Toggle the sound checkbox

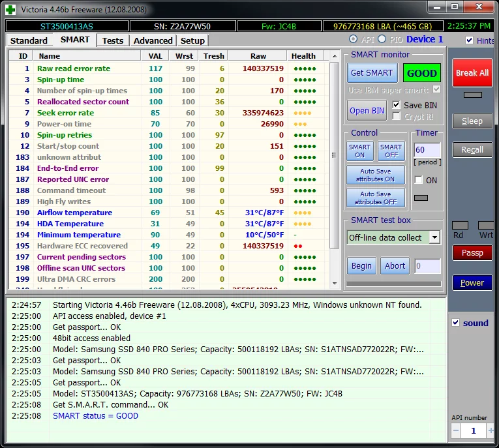pyautogui.click(x=456, y=323)
